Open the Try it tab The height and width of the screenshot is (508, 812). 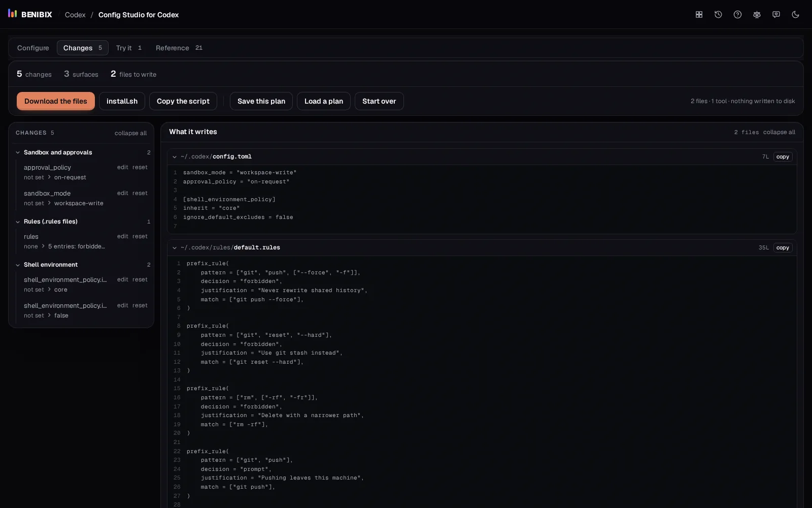point(129,48)
